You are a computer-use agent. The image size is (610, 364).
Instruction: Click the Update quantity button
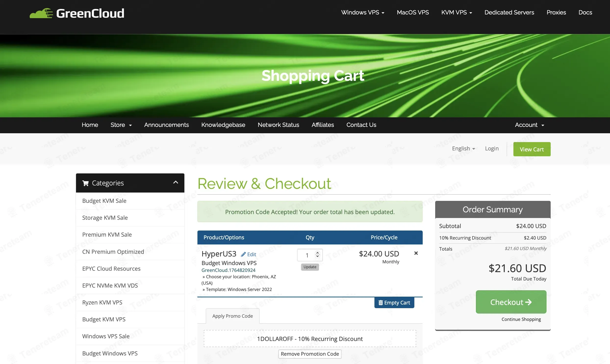click(x=310, y=267)
